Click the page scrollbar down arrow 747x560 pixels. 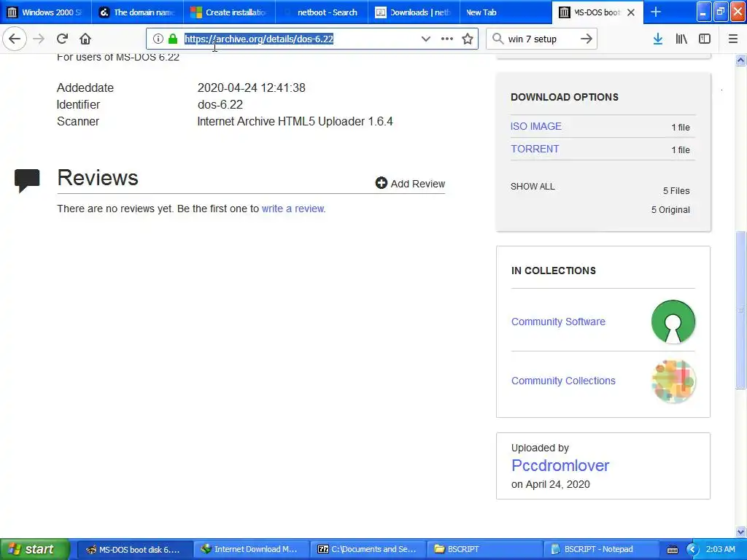coord(740,532)
